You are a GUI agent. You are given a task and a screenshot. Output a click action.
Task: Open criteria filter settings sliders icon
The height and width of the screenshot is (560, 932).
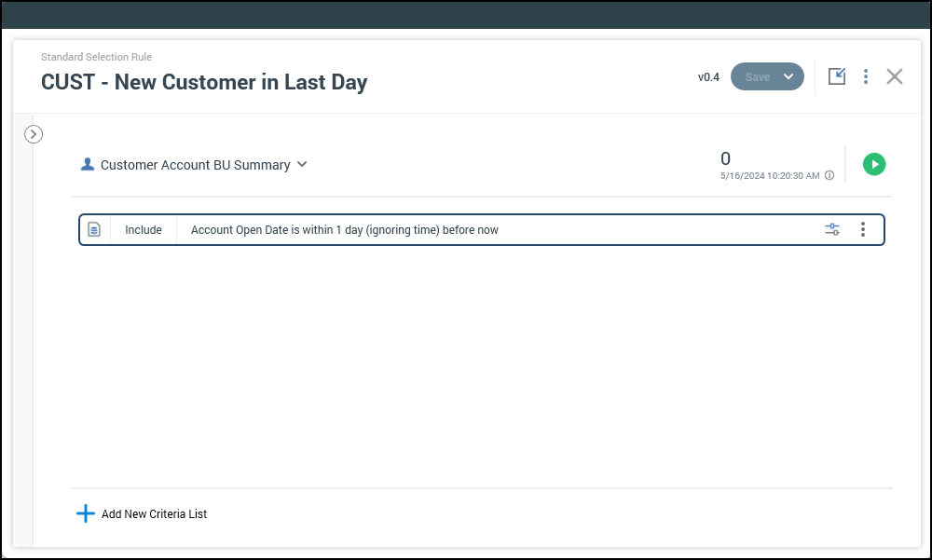point(832,229)
